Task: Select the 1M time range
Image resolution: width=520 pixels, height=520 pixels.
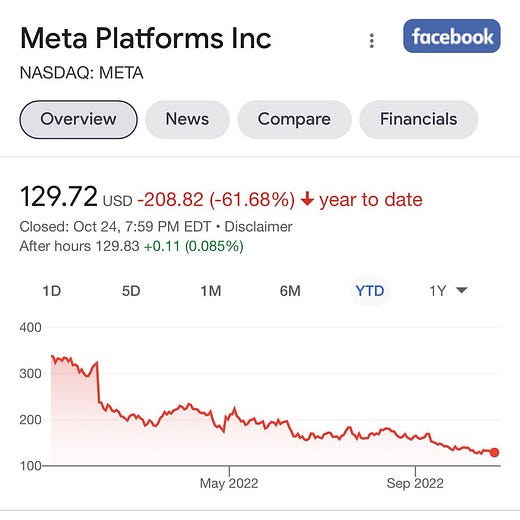Action: [211, 291]
